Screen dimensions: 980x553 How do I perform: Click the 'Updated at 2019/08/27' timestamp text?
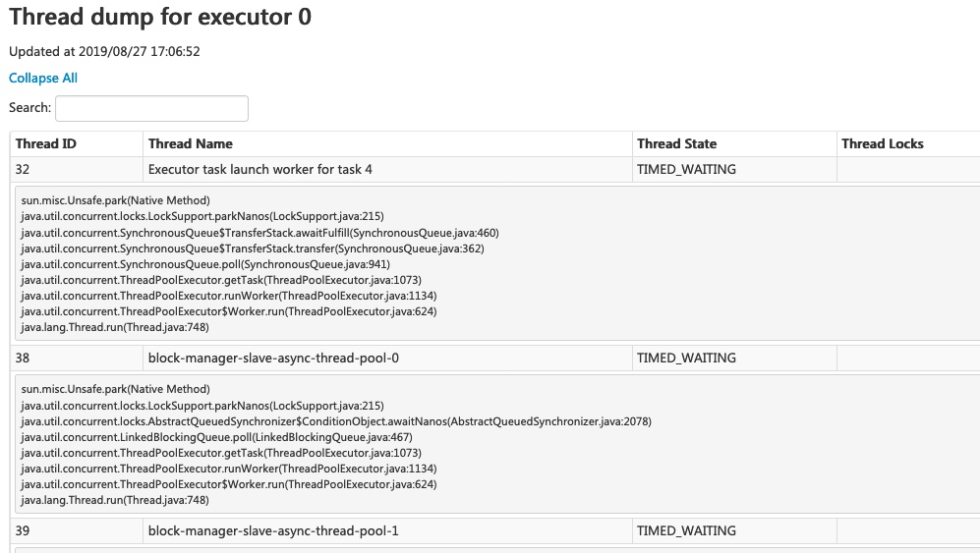pyautogui.click(x=104, y=51)
